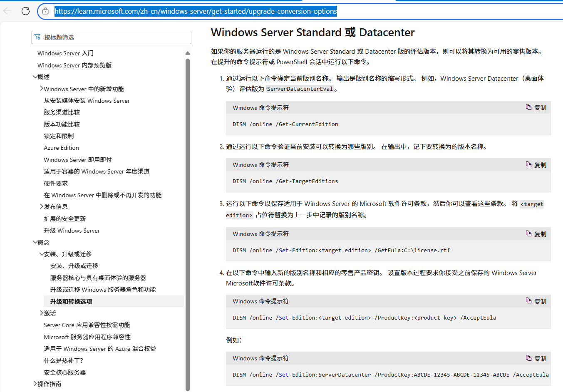Open 什么是热补丁? page
The height and width of the screenshot is (392, 563).
coord(64,360)
